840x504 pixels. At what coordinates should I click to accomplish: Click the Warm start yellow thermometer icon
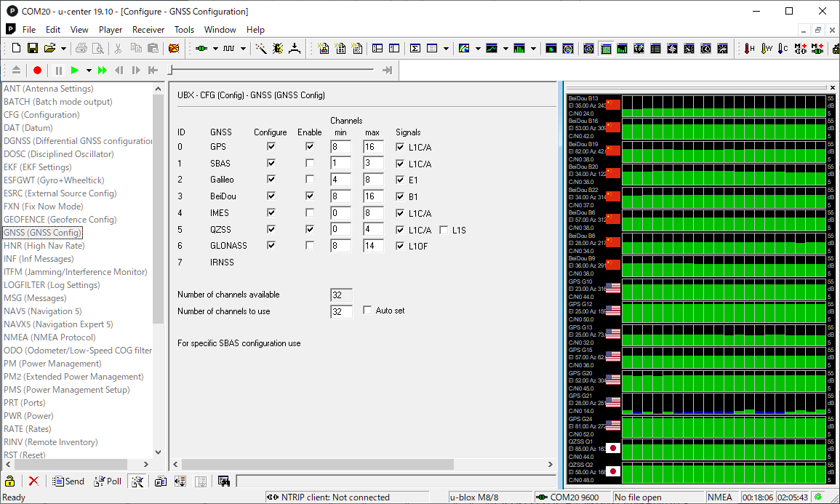click(767, 48)
